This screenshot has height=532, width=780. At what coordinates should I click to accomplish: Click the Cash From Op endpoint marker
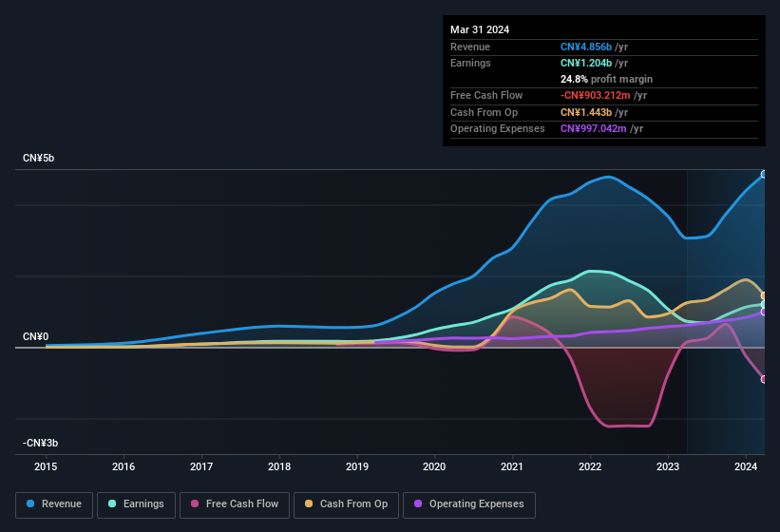pyautogui.click(x=764, y=295)
